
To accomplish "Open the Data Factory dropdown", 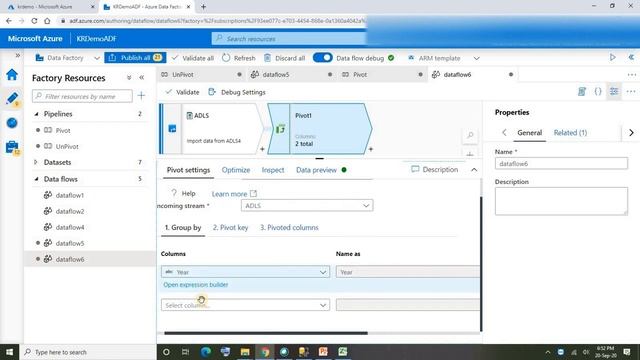I will pos(67,58).
